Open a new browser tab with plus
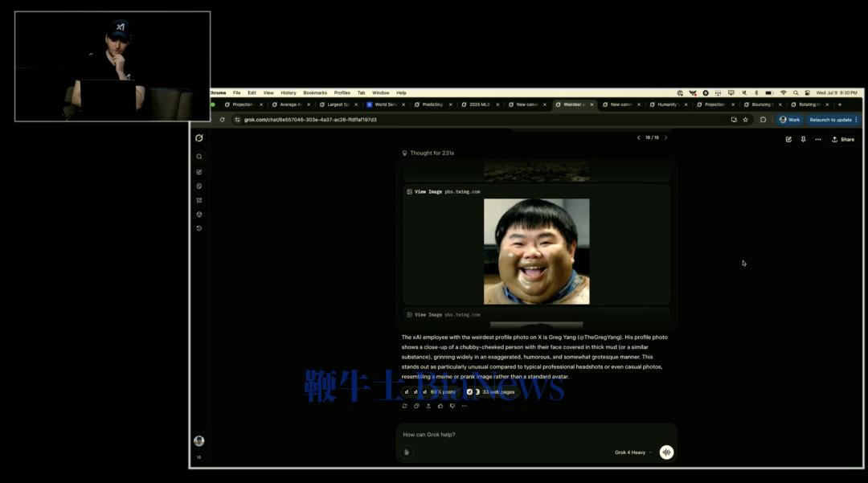Viewport: 868px width, 483px height. 840,104
